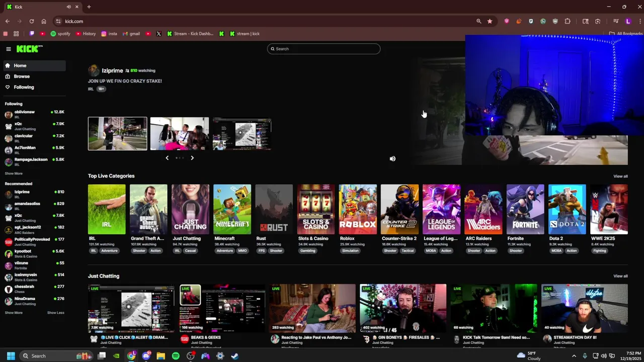Screen dimensions: 644x362
Task: Open the Browse sidebar section
Action: point(34,76)
